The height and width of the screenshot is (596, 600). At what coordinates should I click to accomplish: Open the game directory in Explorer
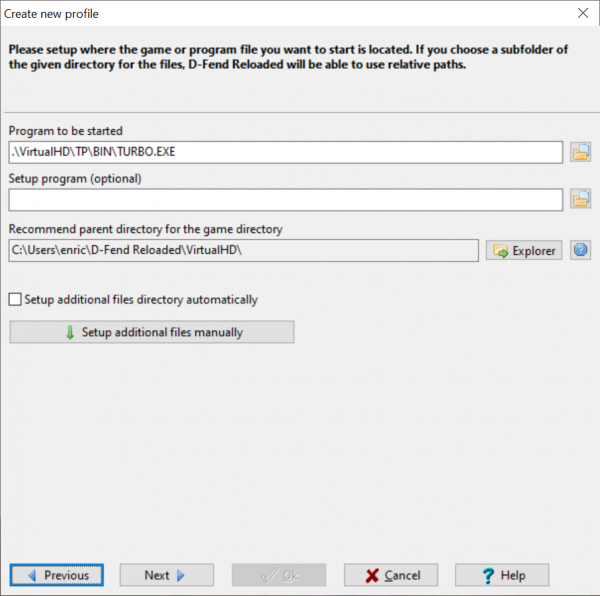[x=524, y=250]
